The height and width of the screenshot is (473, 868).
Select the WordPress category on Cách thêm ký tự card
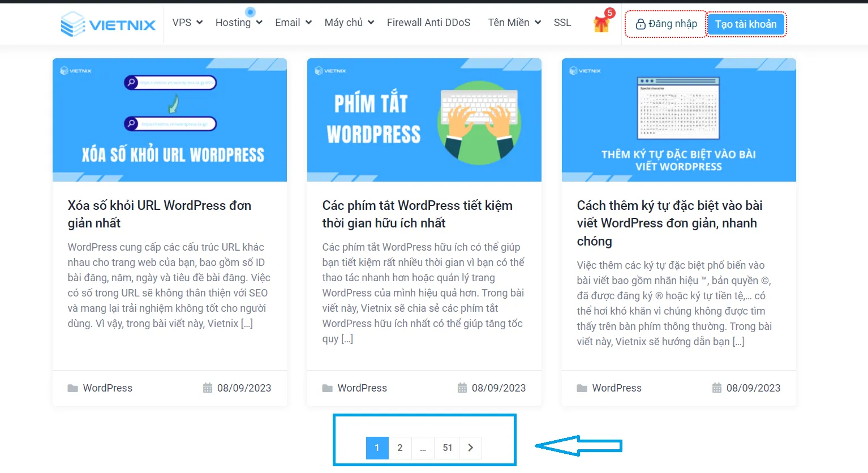[617, 388]
